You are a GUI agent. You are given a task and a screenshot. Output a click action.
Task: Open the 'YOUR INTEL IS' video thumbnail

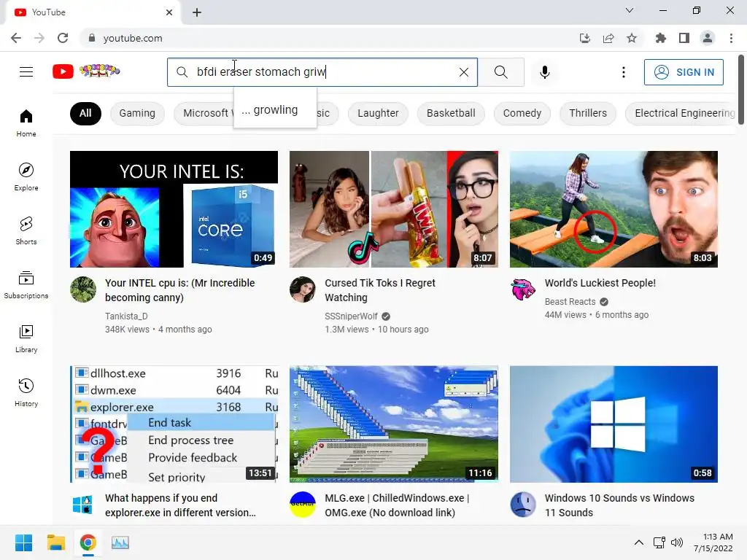coord(174,209)
